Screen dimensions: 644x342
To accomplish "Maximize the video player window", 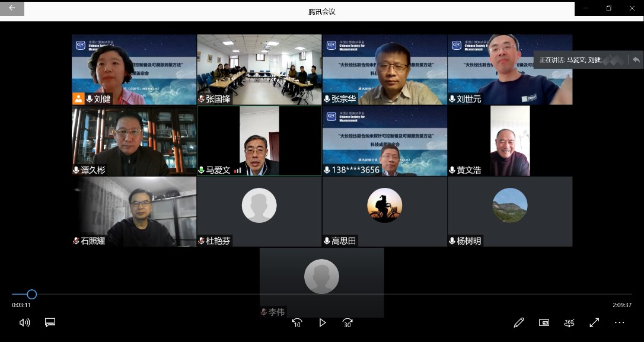I will 608,8.
